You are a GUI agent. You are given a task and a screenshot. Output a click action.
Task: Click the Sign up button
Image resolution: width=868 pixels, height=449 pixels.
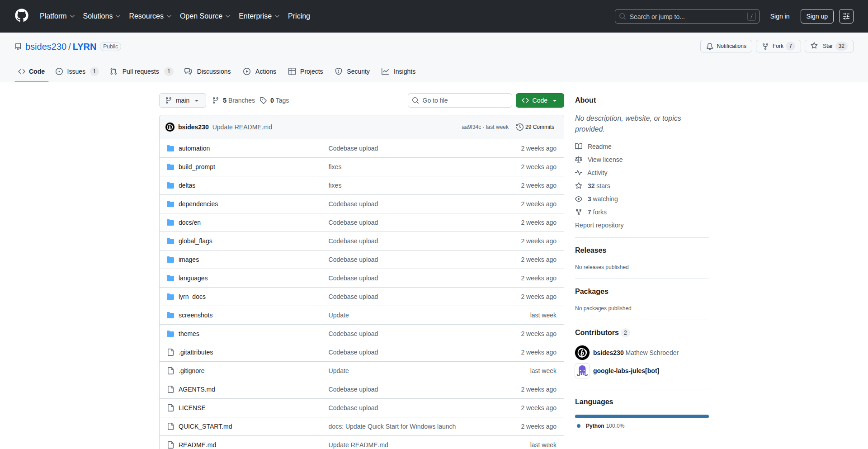816,16
